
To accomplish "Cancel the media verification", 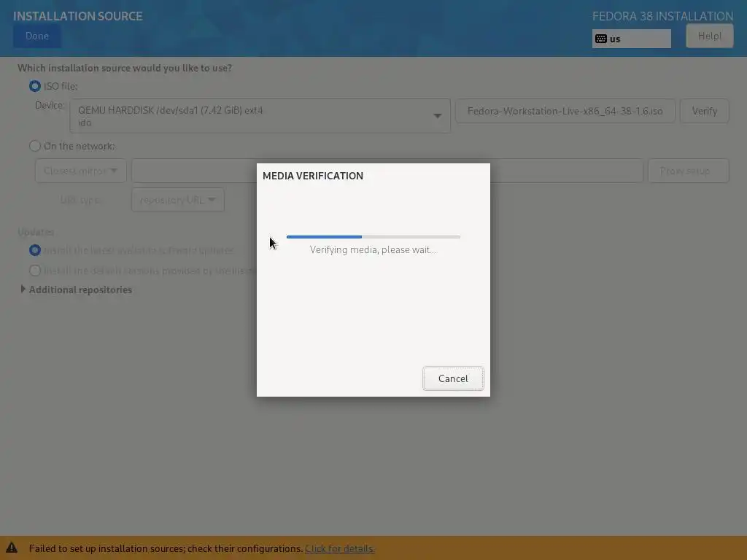I will 453,378.
